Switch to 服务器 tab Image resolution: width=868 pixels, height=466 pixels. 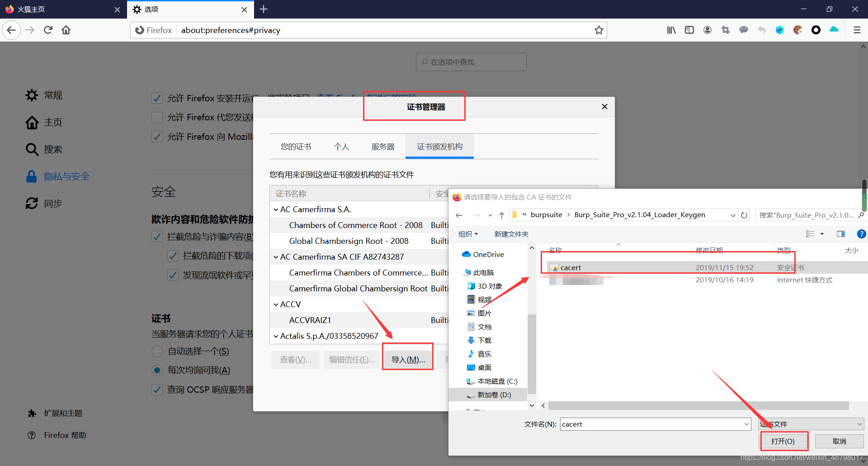click(383, 147)
